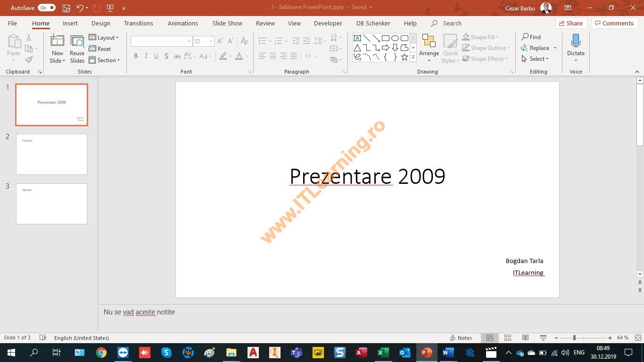Toggle Underline formatting
The image size is (644, 362).
pos(157,56)
